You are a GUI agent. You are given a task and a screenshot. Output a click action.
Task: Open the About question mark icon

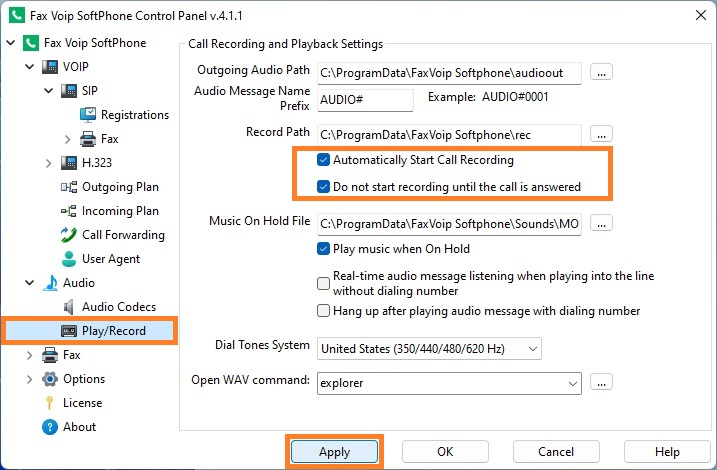click(x=49, y=427)
